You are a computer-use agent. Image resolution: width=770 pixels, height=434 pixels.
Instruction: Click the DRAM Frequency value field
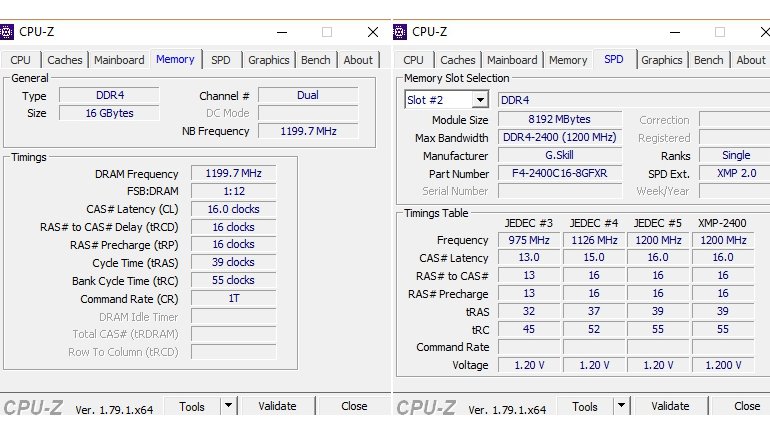[233, 174]
